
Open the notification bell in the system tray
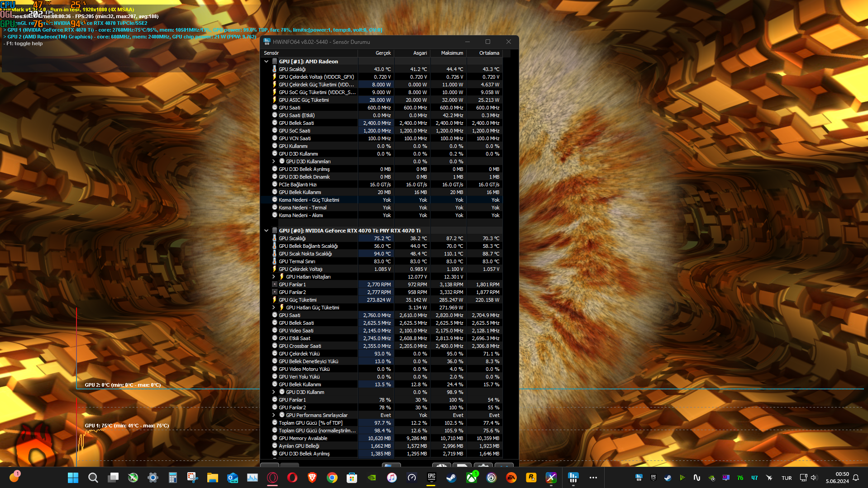coord(856,478)
